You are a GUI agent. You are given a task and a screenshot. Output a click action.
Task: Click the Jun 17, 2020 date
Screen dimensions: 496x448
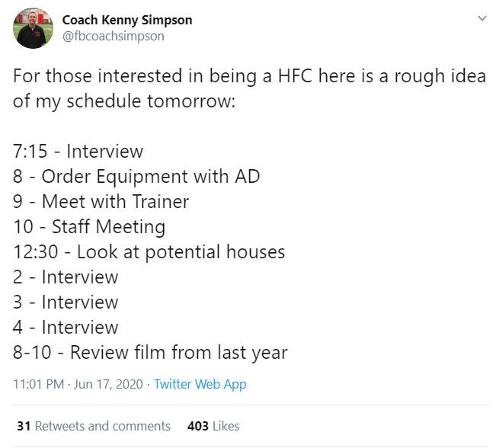(x=108, y=385)
